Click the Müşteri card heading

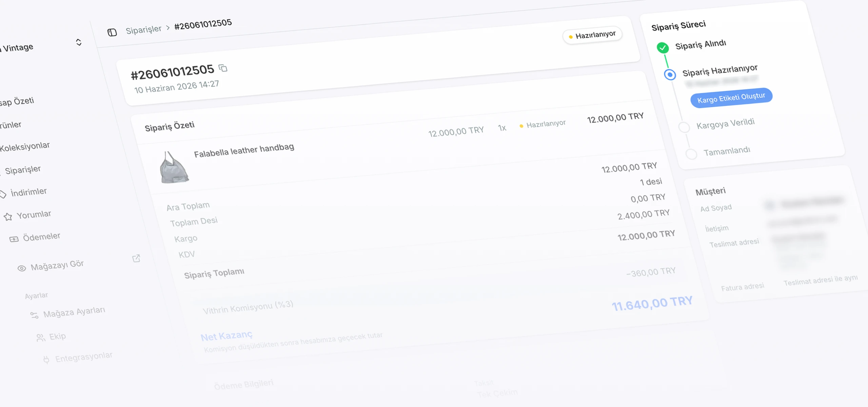[x=710, y=192]
